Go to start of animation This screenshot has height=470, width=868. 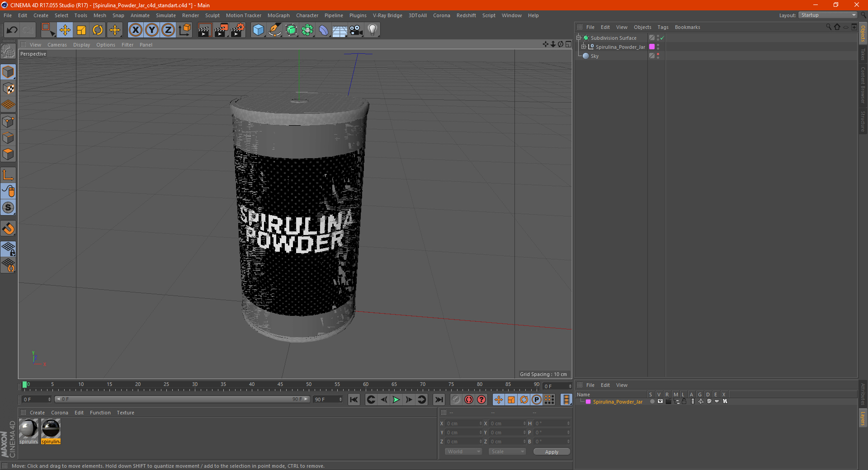(354, 399)
